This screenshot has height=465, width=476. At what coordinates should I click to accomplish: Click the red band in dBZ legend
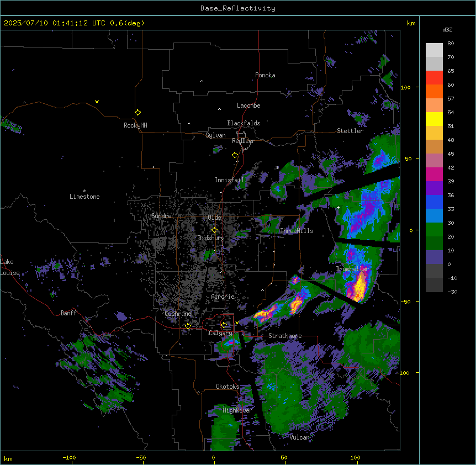[x=434, y=77]
